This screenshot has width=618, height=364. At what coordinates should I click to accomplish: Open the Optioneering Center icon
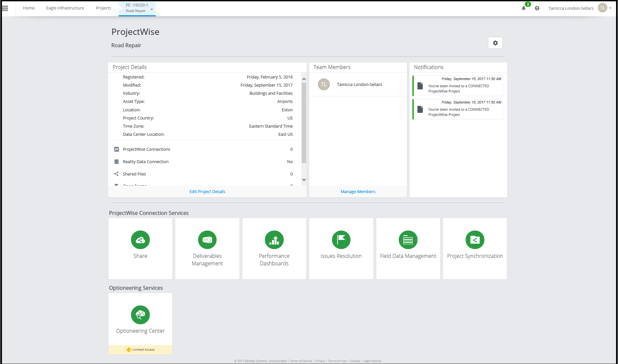click(x=140, y=315)
